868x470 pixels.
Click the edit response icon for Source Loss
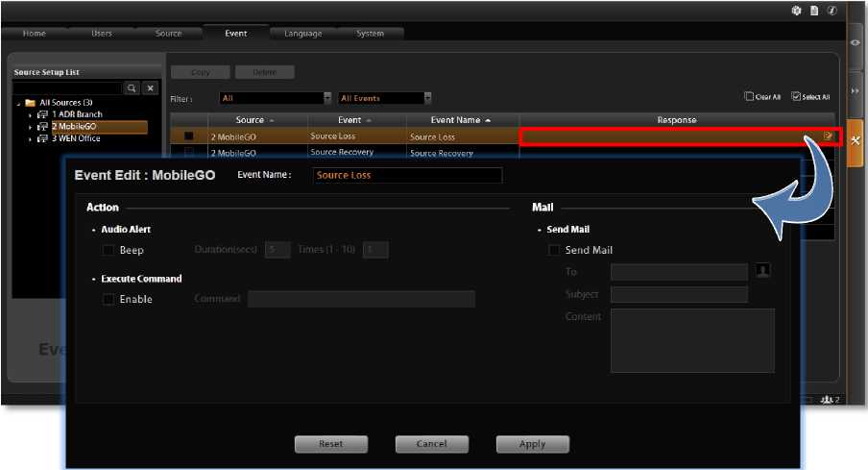coord(828,136)
